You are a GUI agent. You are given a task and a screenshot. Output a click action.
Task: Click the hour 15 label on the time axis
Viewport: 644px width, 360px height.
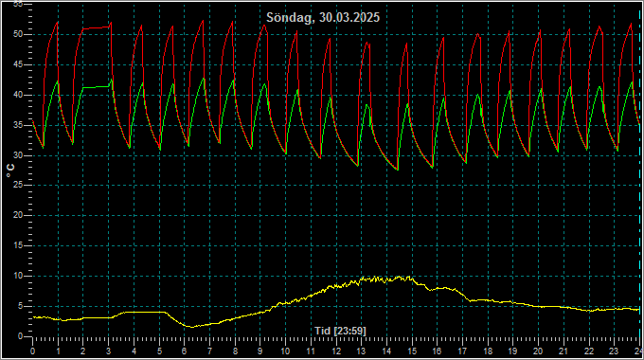pos(412,351)
